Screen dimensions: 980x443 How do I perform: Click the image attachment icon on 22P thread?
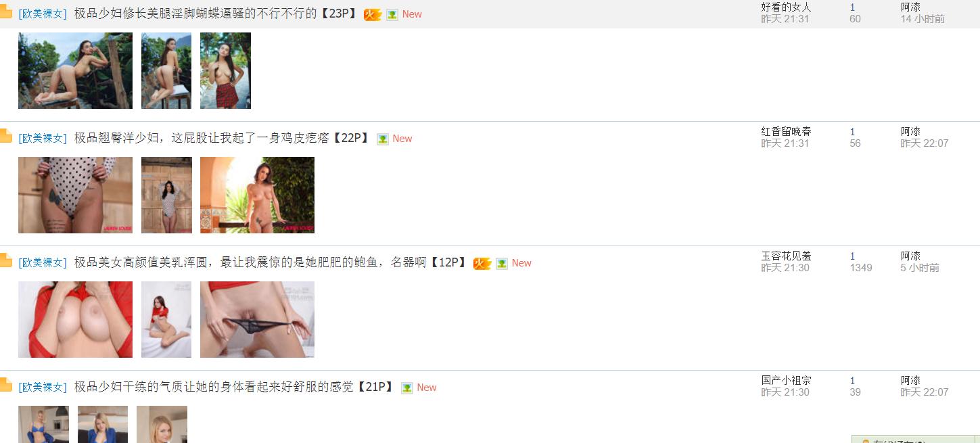(x=383, y=139)
